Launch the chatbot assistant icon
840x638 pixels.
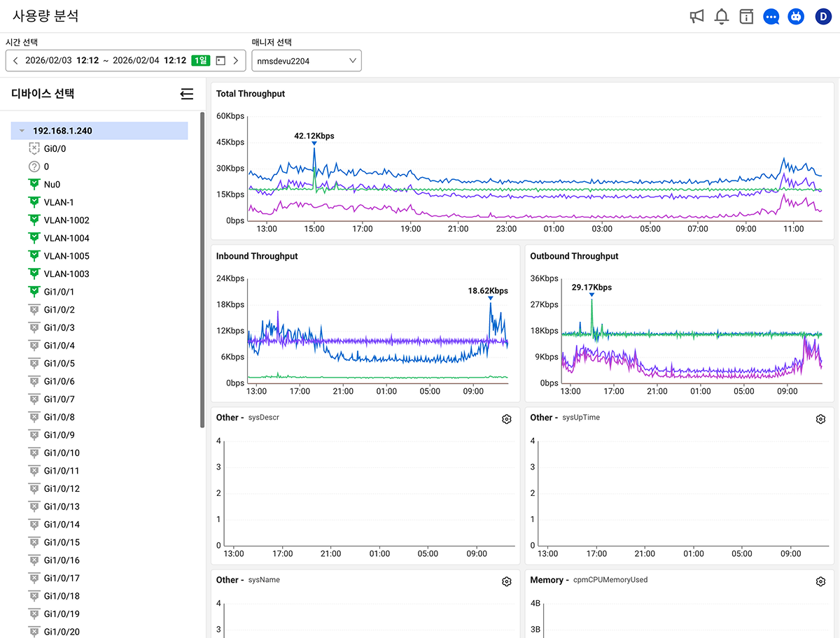[796, 16]
